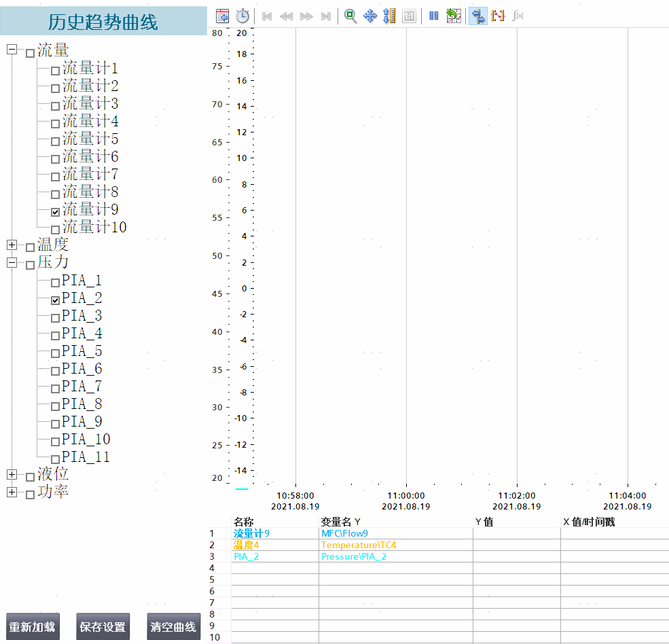The image size is (669, 644).
Task: Pause the trend update
Action: (434, 16)
